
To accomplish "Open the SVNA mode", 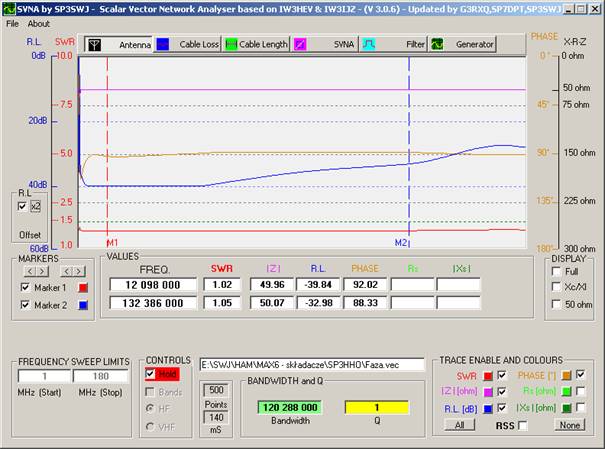I will [x=324, y=45].
